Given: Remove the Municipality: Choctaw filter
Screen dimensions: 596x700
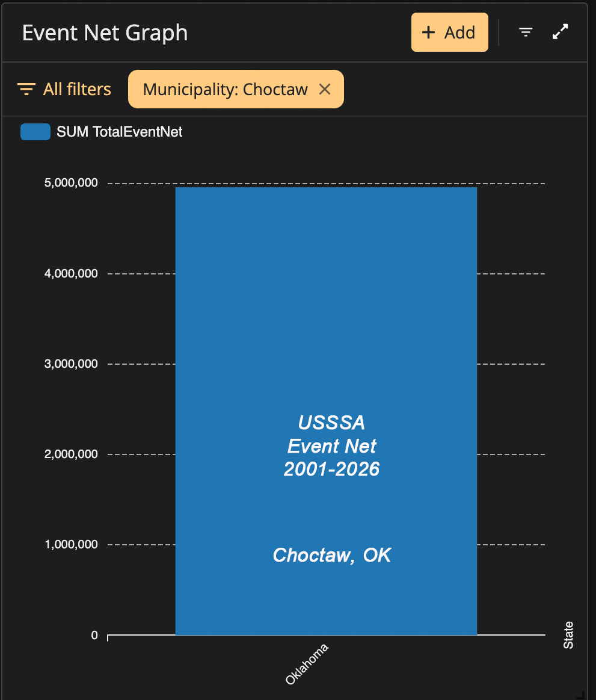Looking at the screenshot, I should click(x=325, y=89).
